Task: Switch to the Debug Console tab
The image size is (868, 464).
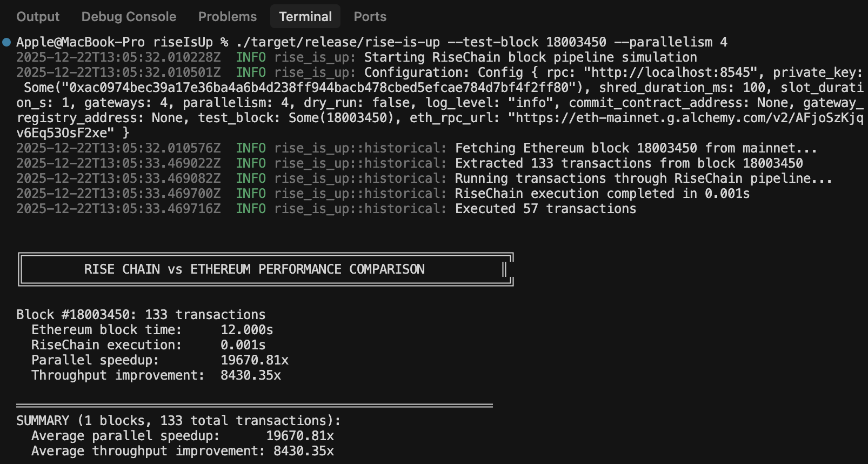Action: pyautogui.click(x=129, y=17)
